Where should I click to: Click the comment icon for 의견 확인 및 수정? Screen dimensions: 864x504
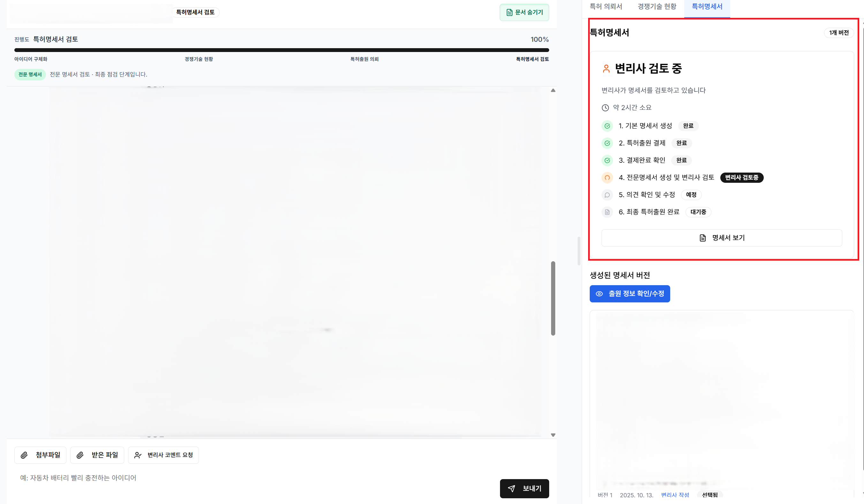tap(607, 195)
